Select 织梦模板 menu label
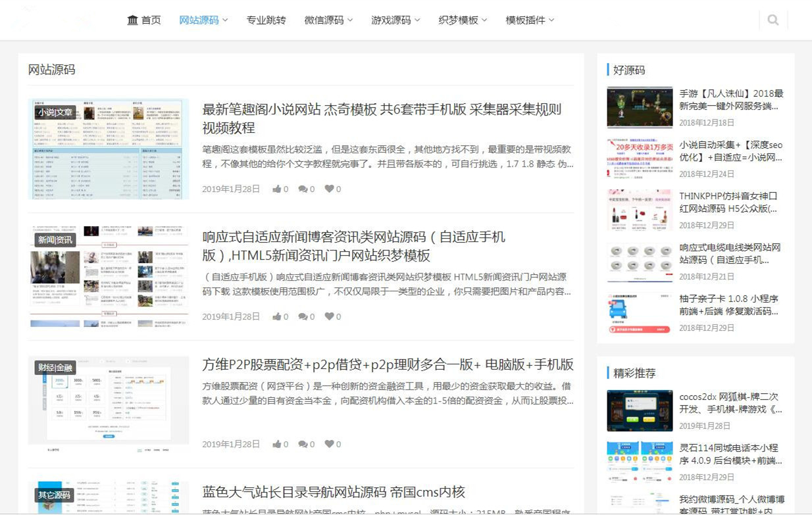This screenshot has height=515, width=812. (x=458, y=20)
